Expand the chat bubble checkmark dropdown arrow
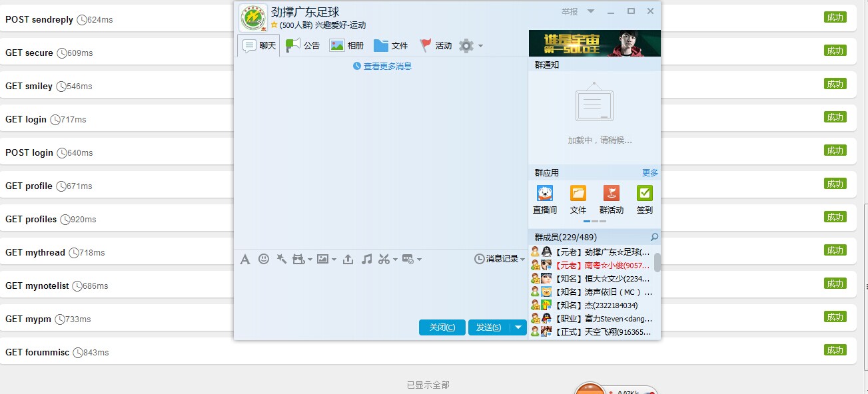The image size is (868, 394). 419,260
